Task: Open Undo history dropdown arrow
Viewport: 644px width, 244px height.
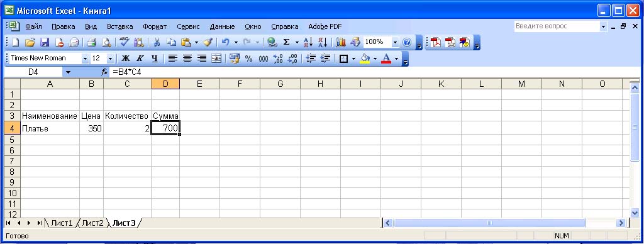Action: pos(236,42)
